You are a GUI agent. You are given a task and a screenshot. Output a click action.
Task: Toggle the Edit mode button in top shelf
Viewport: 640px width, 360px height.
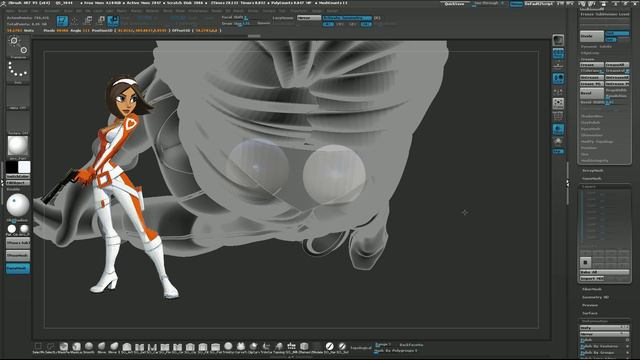pyautogui.click(x=62, y=21)
